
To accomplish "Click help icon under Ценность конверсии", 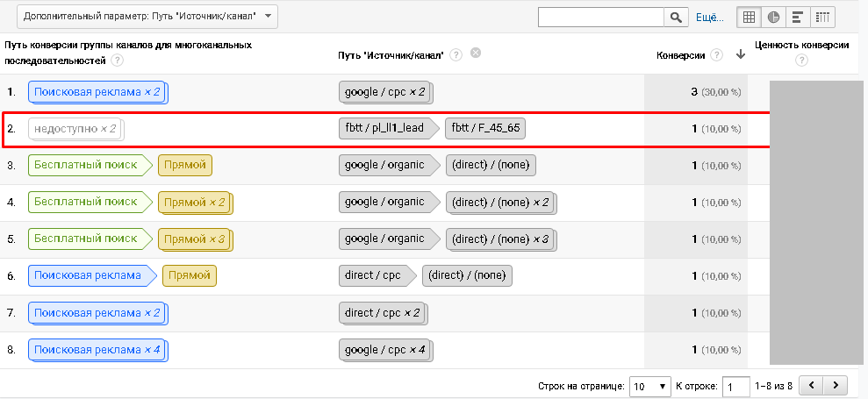I will [x=801, y=61].
